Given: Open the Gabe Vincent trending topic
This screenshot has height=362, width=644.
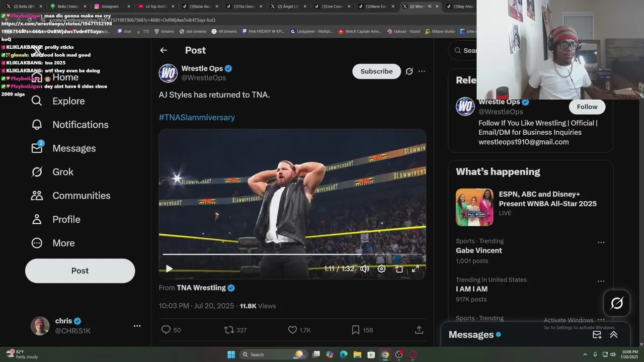Looking at the screenshot, I should point(478,250).
